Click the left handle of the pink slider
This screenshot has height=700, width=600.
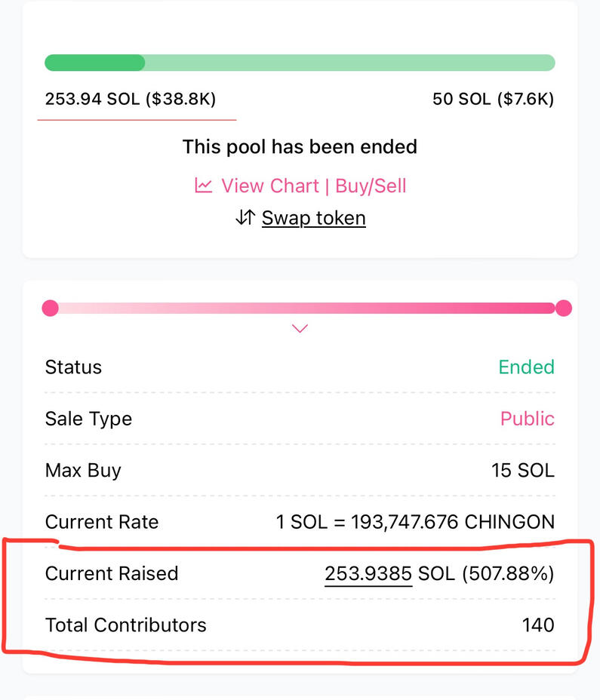click(51, 308)
